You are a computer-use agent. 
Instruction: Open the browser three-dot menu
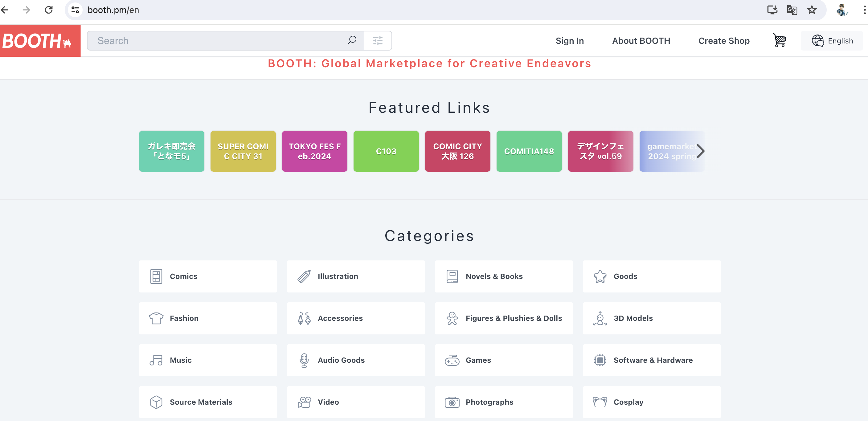tap(864, 10)
